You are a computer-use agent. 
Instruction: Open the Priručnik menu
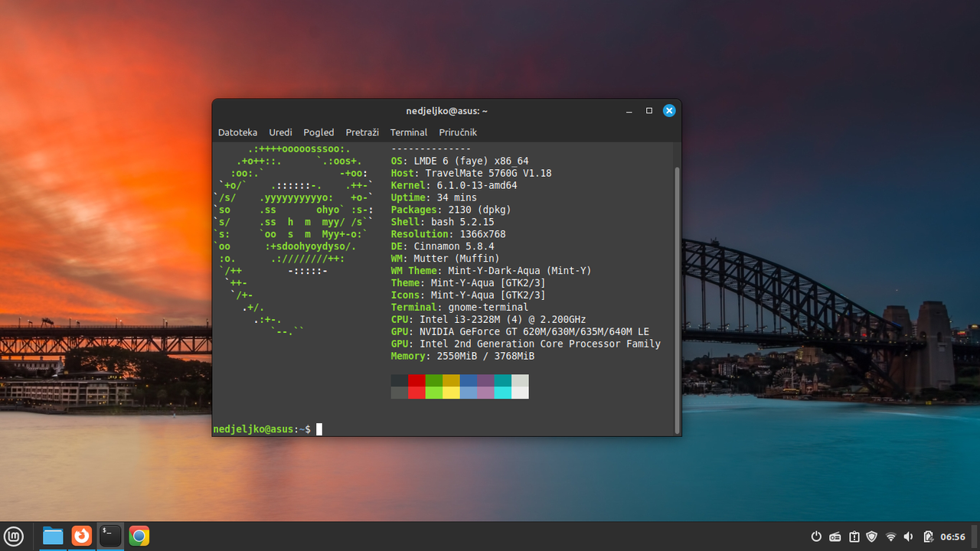(458, 132)
